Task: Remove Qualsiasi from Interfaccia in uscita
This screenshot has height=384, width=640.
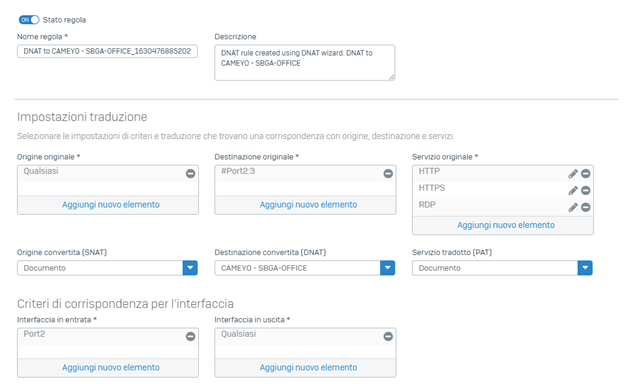Action: click(x=388, y=336)
